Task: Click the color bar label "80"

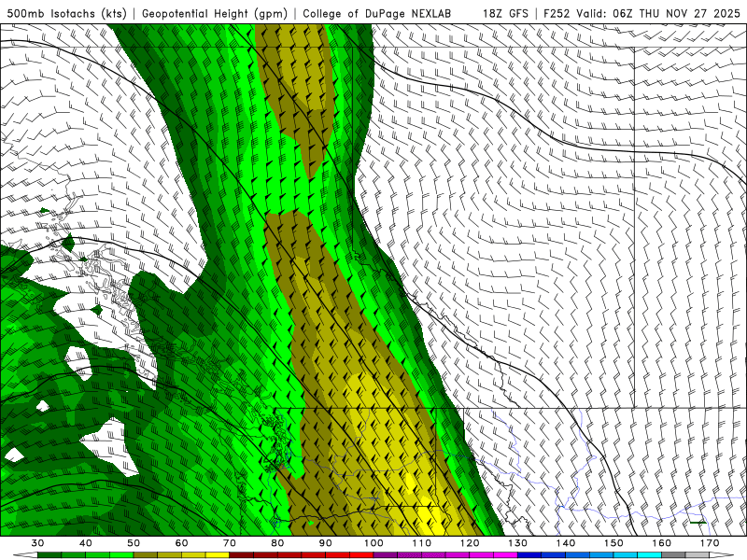Action: (x=277, y=543)
